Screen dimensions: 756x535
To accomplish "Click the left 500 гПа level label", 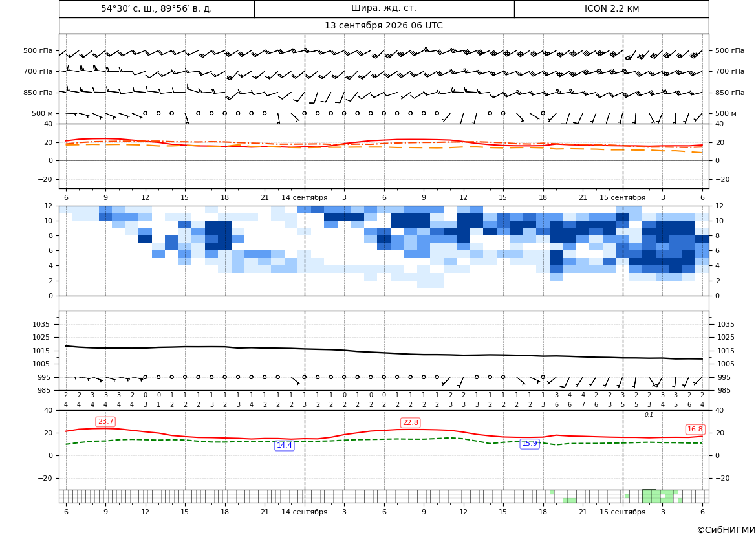I will coord(38,50).
